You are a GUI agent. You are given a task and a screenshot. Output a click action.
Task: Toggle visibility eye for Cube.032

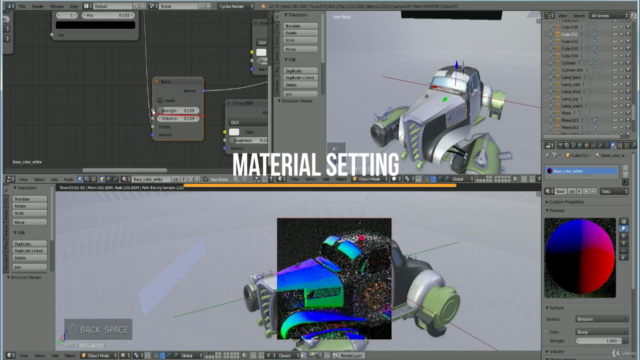(x=615, y=41)
